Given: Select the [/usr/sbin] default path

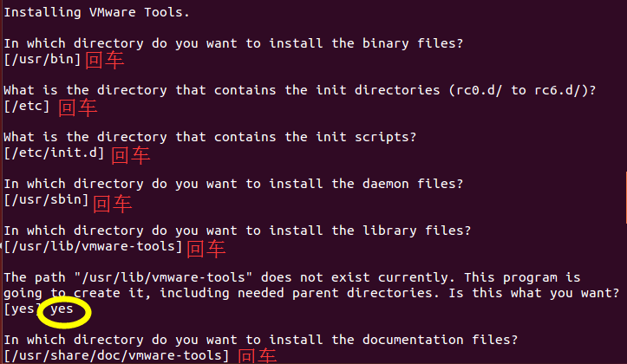Looking at the screenshot, I should coord(46,200).
